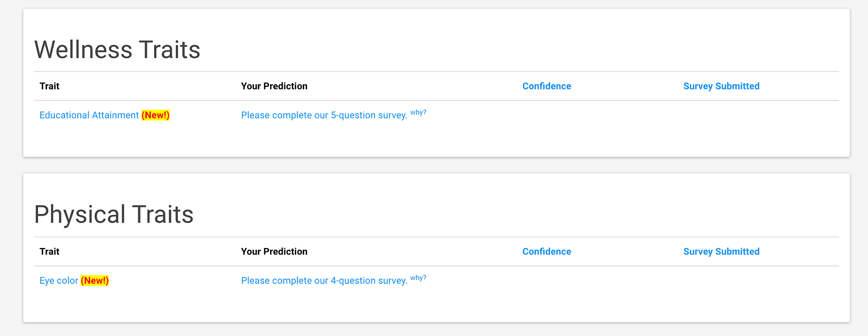Image resolution: width=868 pixels, height=336 pixels.
Task: Click the empty Confidence cell for Educational Attainment
Action: coord(546,115)
